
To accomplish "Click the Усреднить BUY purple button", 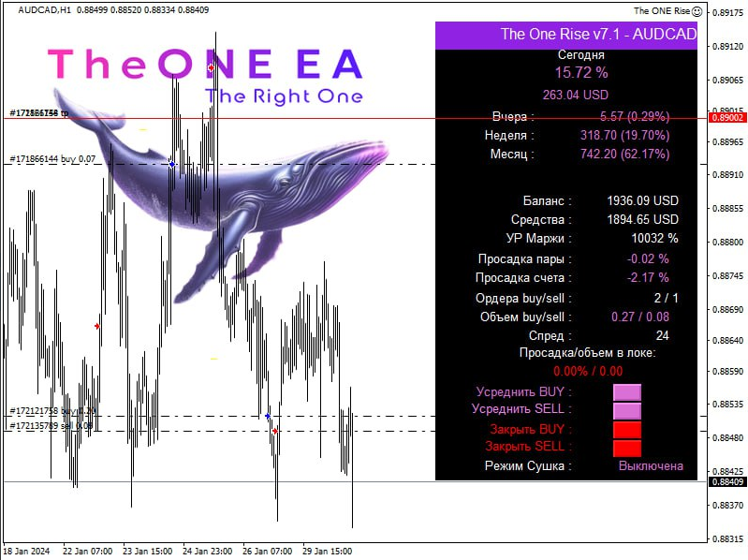I will pos(627,392).
